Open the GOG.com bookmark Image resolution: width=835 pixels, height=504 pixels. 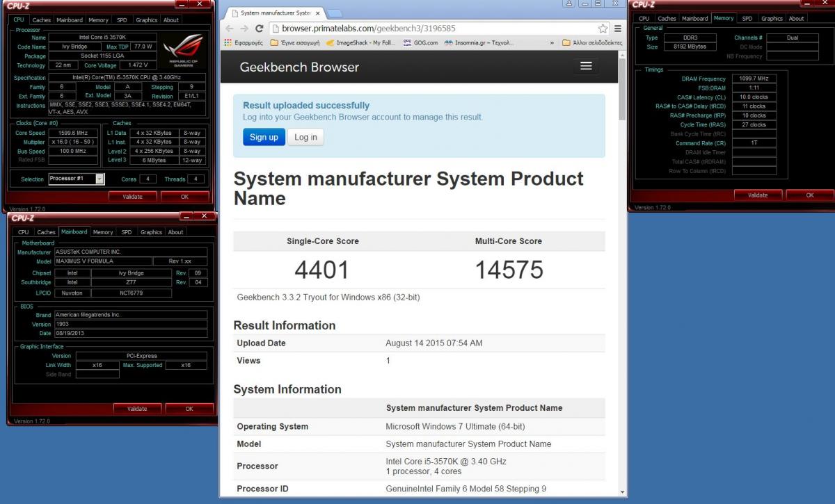pos(420,42)
